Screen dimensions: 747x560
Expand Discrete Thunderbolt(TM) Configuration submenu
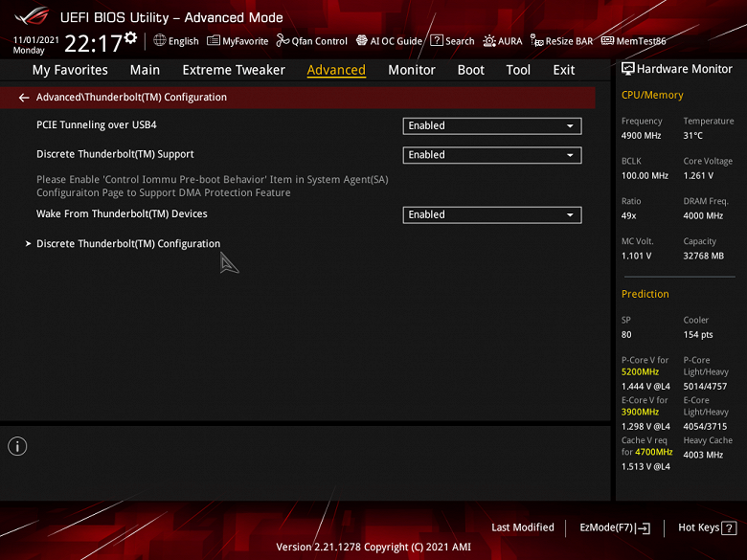[128, 244]
